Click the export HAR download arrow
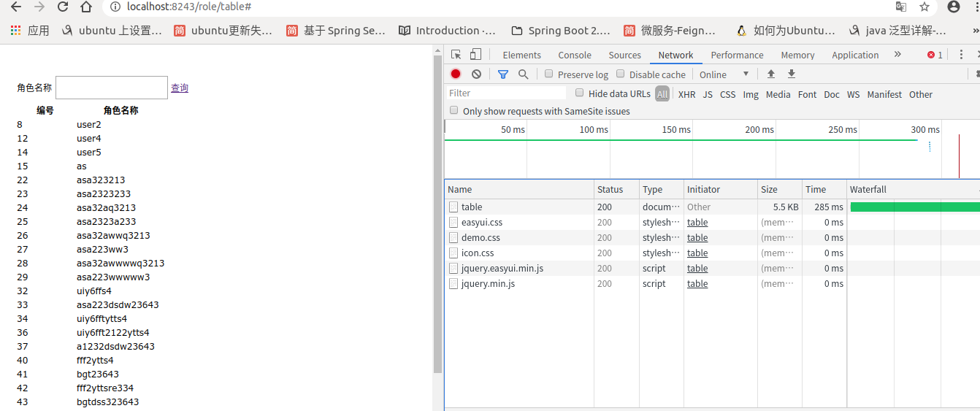Viewport: 980px width, 411px height. (x=791, y=74)
